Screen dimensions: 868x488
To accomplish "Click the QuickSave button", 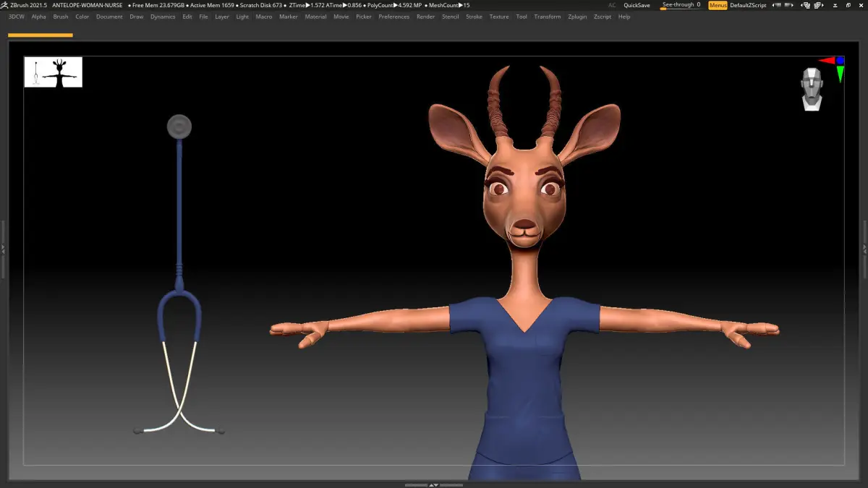I will 637,5.
